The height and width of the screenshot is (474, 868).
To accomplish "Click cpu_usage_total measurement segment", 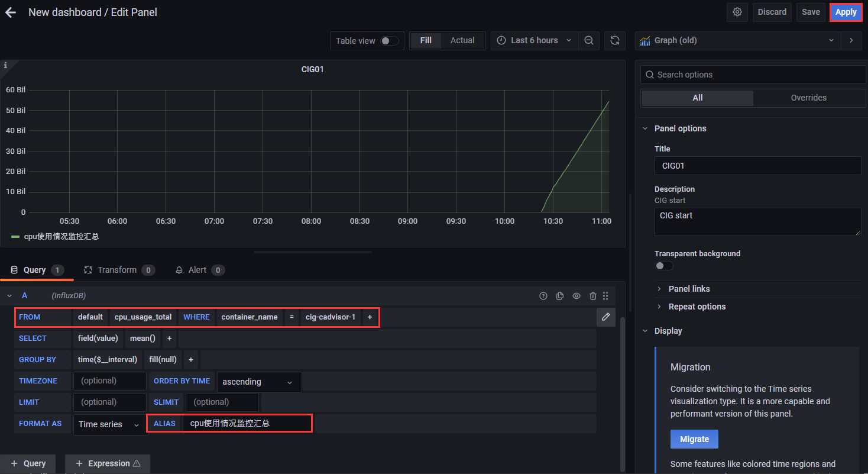I will (143, 317).
